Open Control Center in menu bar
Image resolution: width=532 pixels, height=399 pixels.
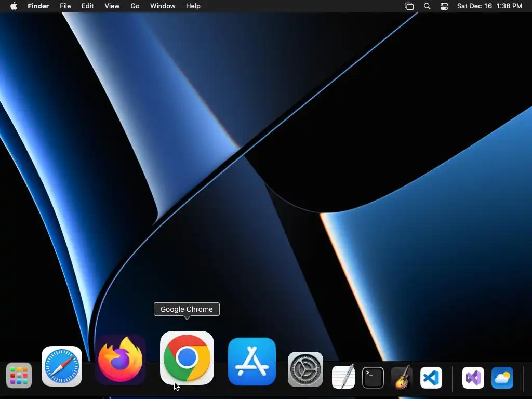[444, 6]
